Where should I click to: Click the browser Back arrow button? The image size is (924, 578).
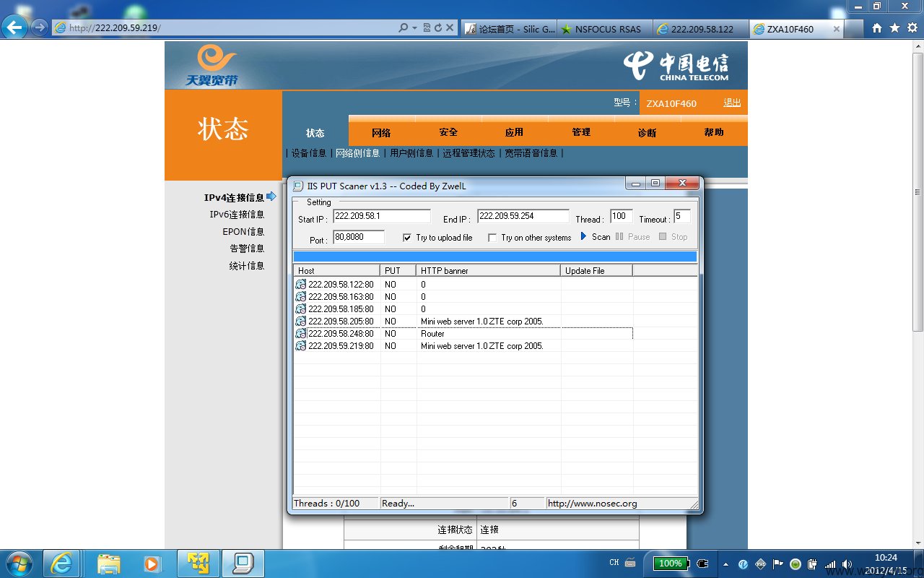point(14,27)
